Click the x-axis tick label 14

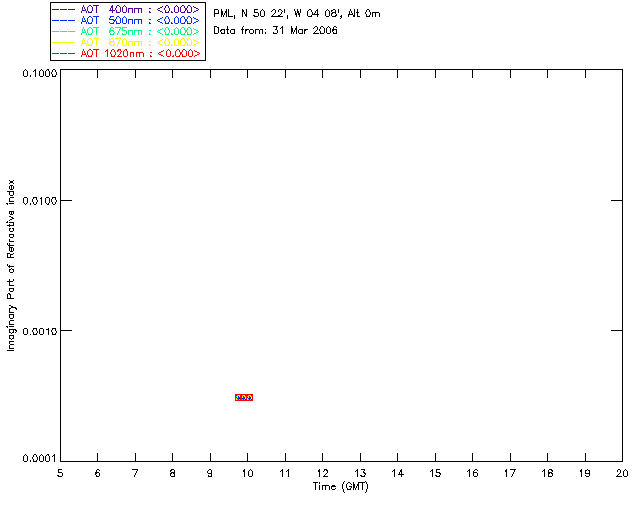coord(398,473)
